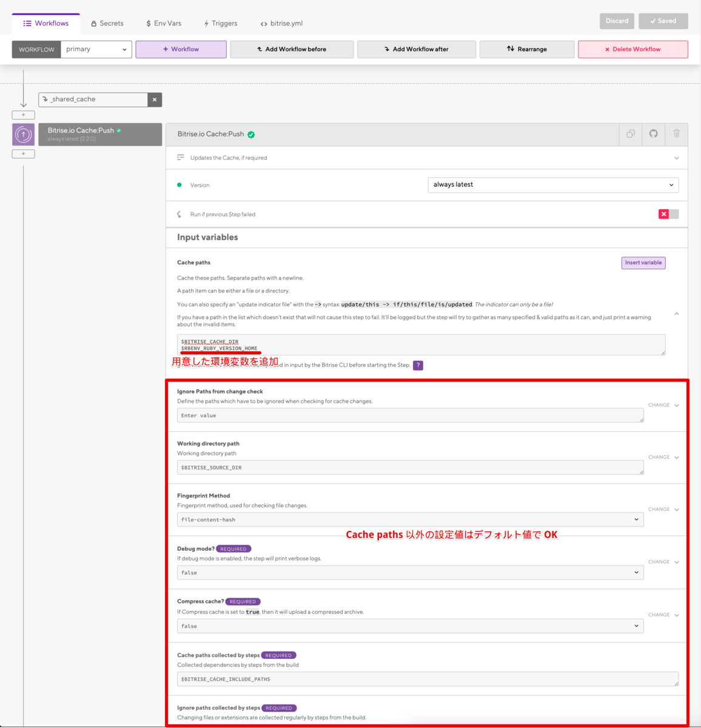701x728 pixels.
Task: Click the purple question mark help icon
Action: point(418,365)
